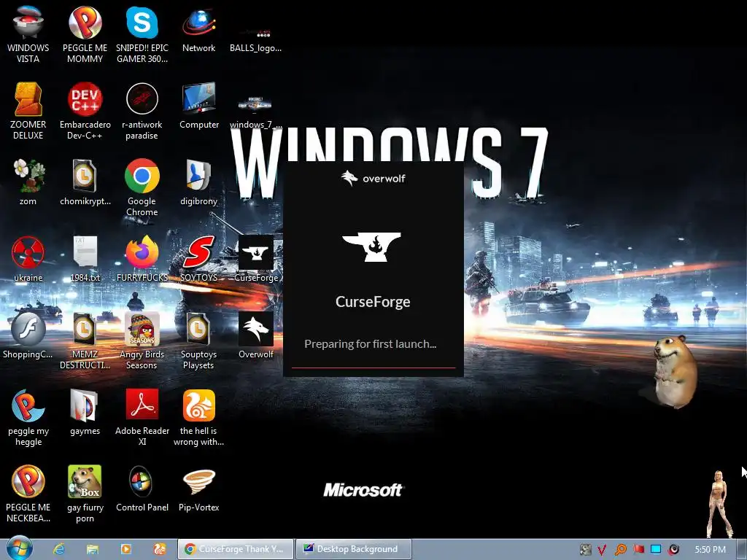Image resolution: width=747 pixels, height=560 pixels.
Task: Click the red V tray icon
Action: (602, 550)
